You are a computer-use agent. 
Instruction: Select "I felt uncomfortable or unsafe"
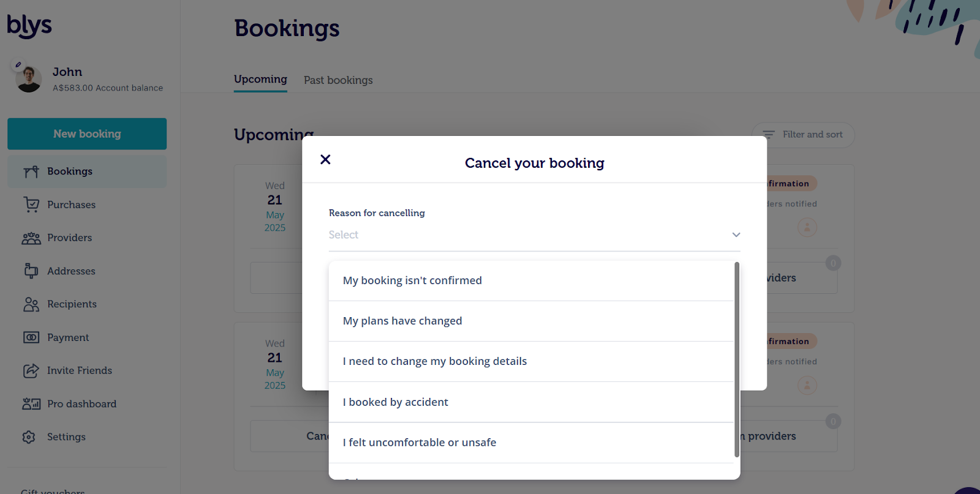pyautogui.click(x=531, y=443)
